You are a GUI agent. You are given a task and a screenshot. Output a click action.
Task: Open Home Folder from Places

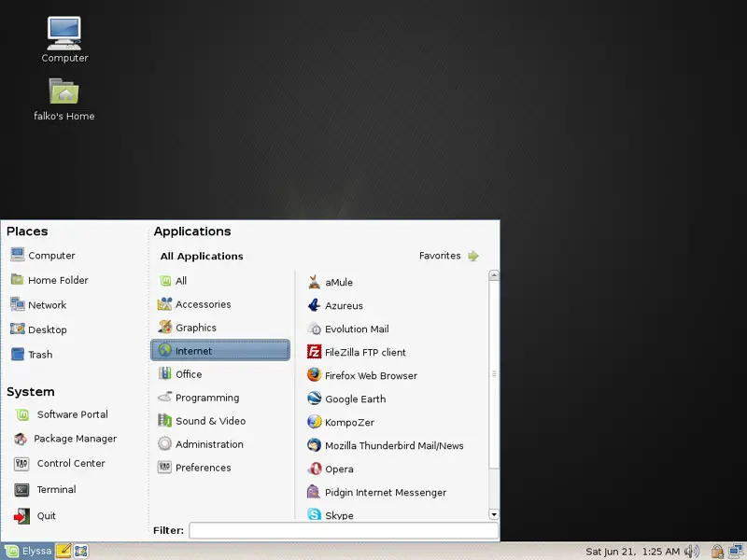pos(49,280)
